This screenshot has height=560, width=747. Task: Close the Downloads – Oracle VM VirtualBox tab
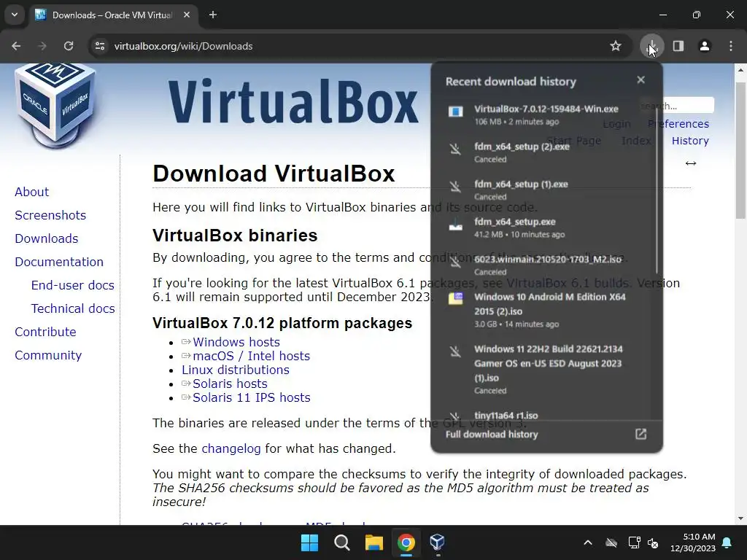[x=187, y=15]
